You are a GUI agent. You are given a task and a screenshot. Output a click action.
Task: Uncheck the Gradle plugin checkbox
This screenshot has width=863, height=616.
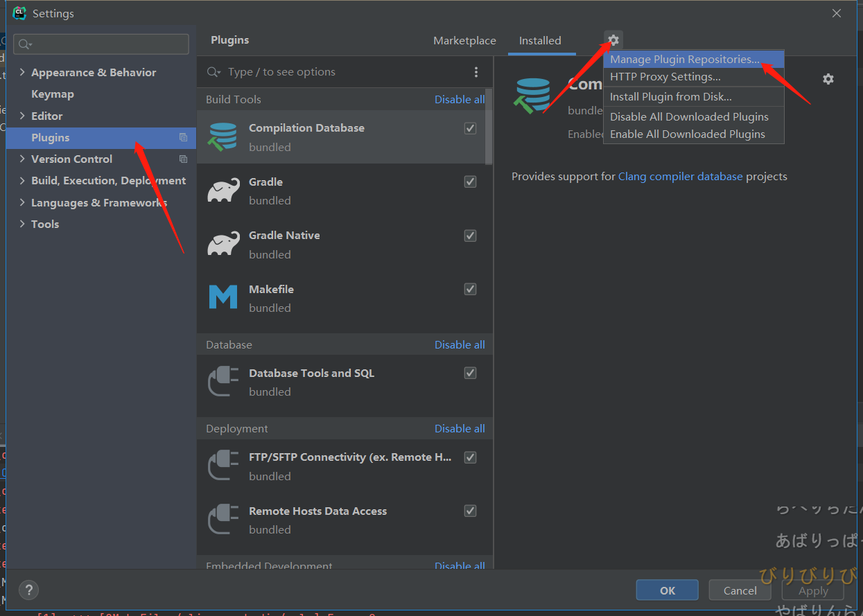click(470, 182)
